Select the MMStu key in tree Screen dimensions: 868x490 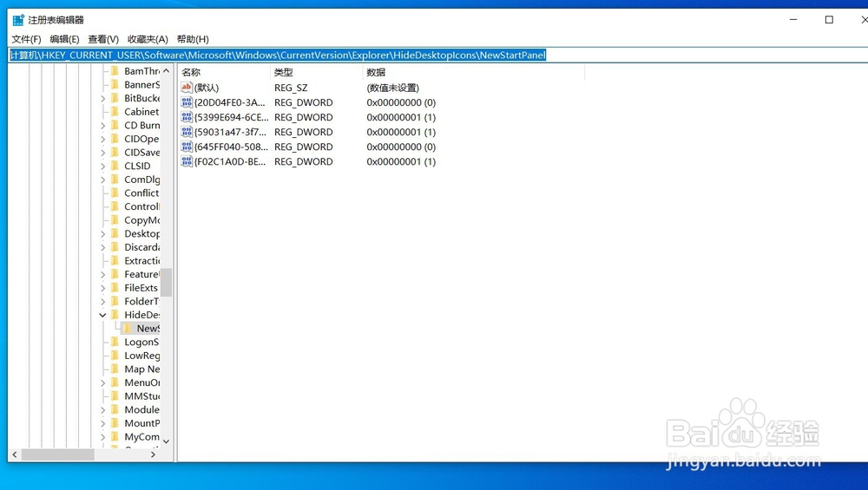[141, 396]
